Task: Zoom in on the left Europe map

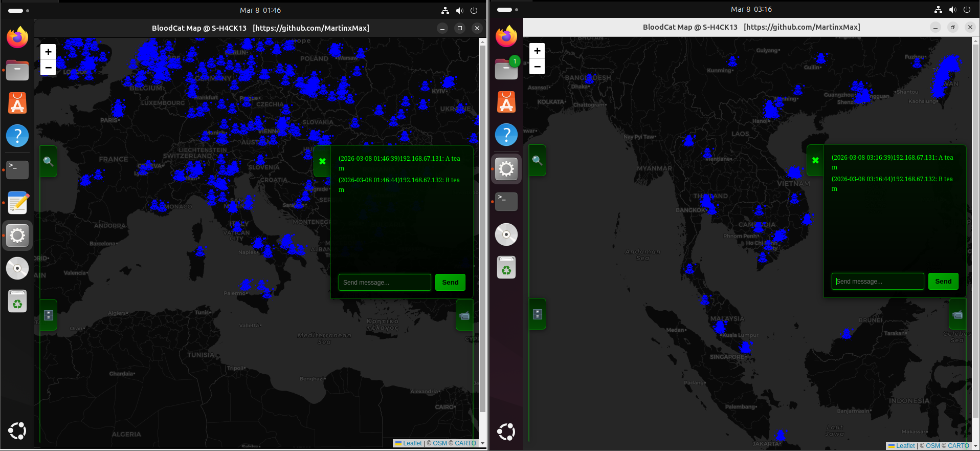Action: 48,52
